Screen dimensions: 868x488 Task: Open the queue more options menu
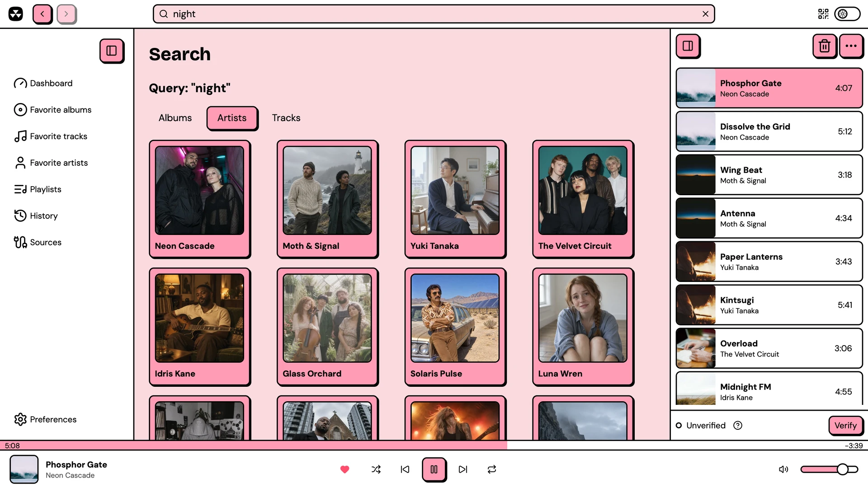coord(851,46)
